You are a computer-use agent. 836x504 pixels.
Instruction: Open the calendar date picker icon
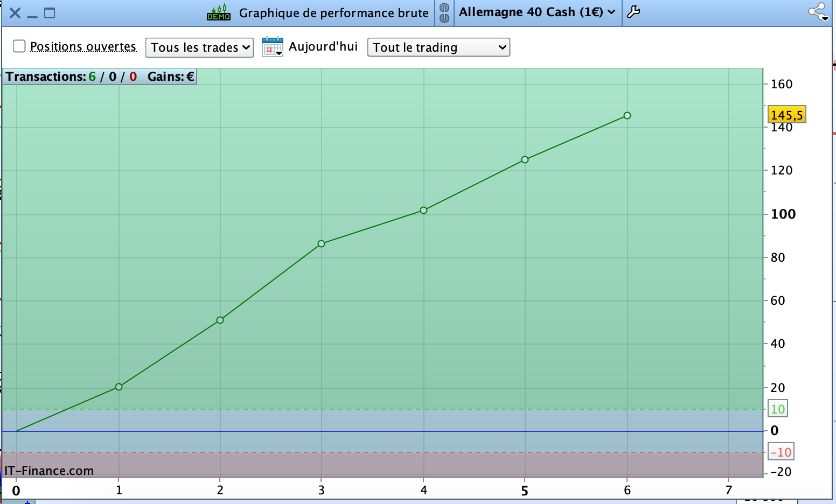point(273,47)
